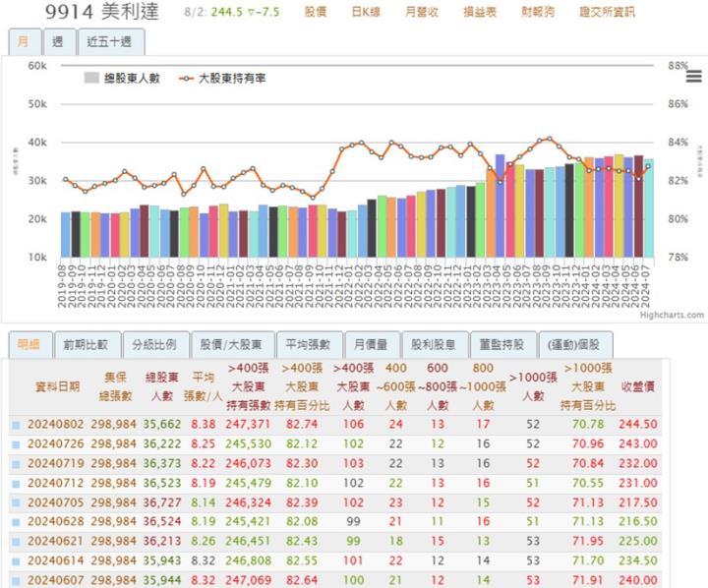Click the blue square icon beside 20240614
The height and width of the screenshot is (588, 708).
pyautogui.click(x=16, y=561)
